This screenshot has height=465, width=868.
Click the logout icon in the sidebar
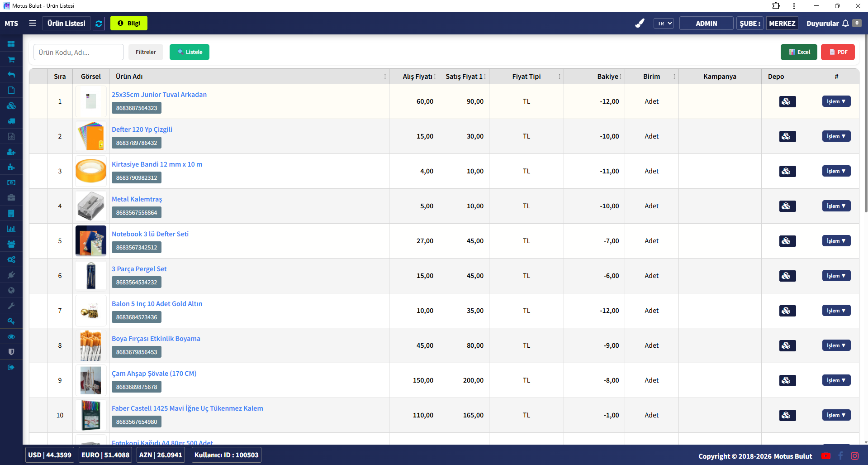11,367
